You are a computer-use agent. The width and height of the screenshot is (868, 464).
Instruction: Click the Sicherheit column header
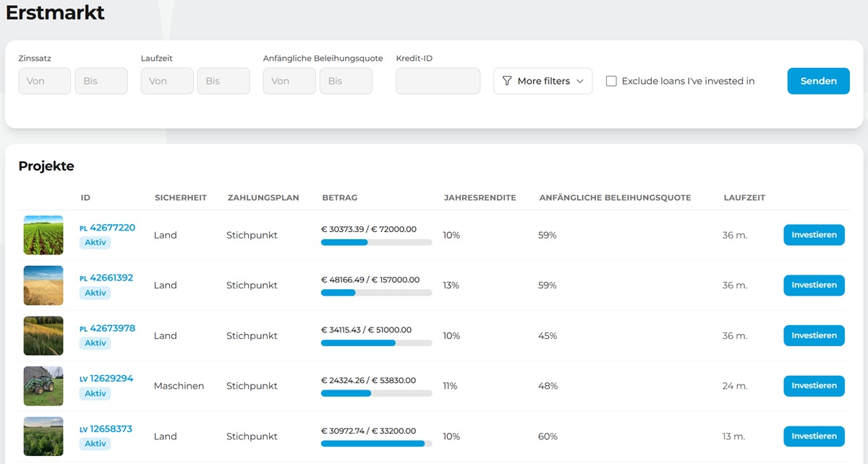click(x=181, y=197)
